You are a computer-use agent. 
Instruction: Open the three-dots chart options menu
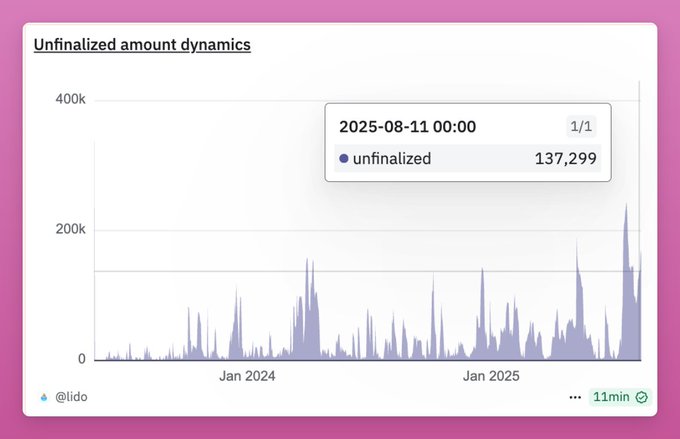pyautogui.click(x=575, y=397)
